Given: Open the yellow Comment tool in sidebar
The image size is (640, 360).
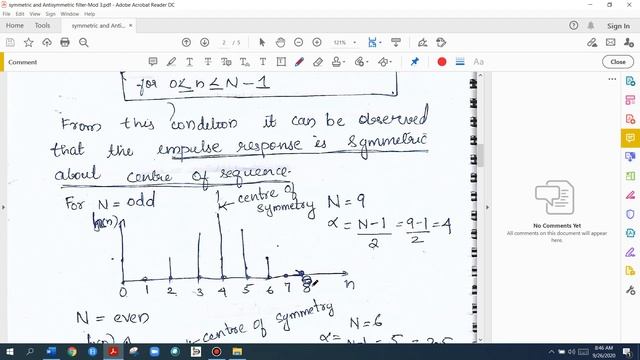Looking at the screenshot, I should (x=630, y=138).
